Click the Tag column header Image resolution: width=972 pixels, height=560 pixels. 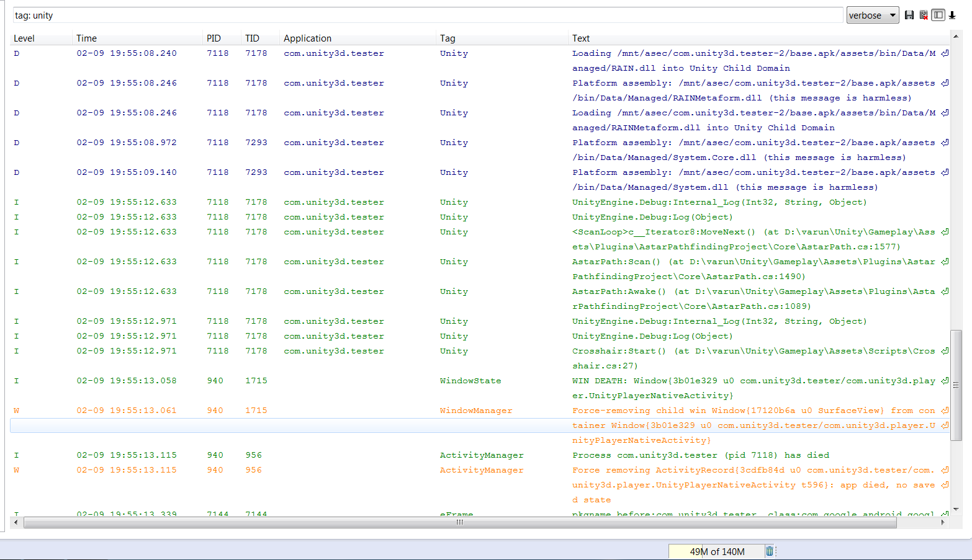pos(448,38)
